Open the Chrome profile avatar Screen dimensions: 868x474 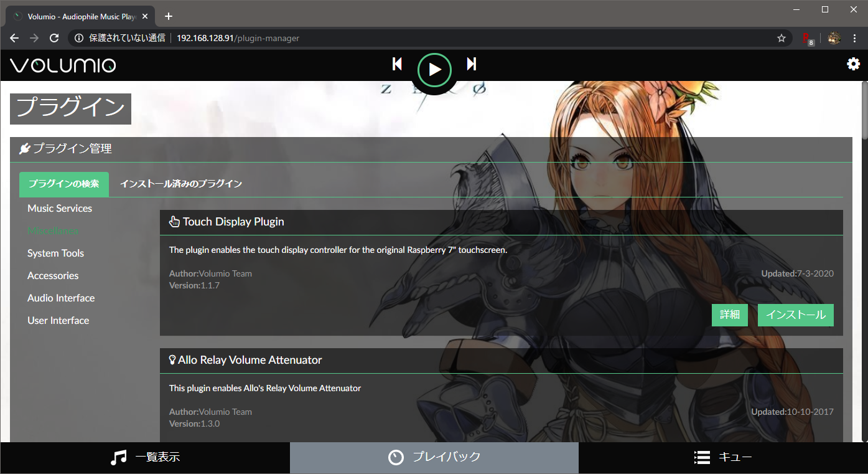pos(834,38)
